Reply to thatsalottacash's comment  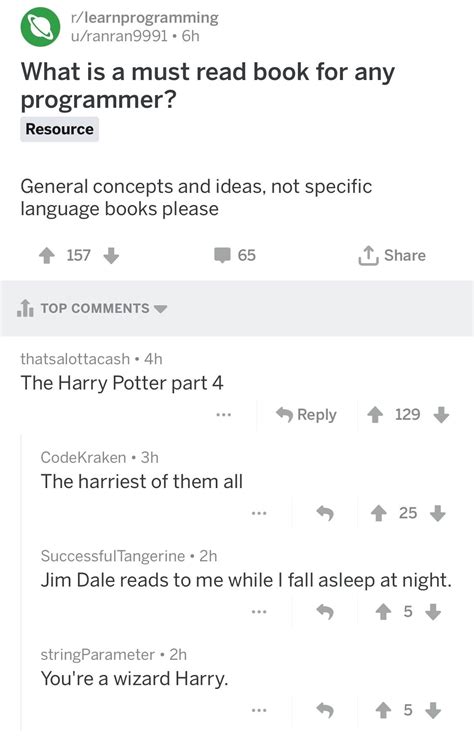(306, 415)
